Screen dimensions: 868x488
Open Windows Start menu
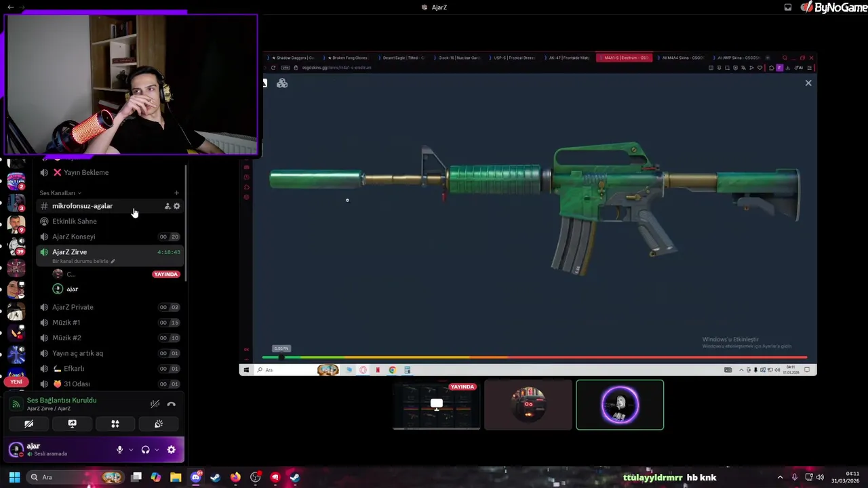14,477
